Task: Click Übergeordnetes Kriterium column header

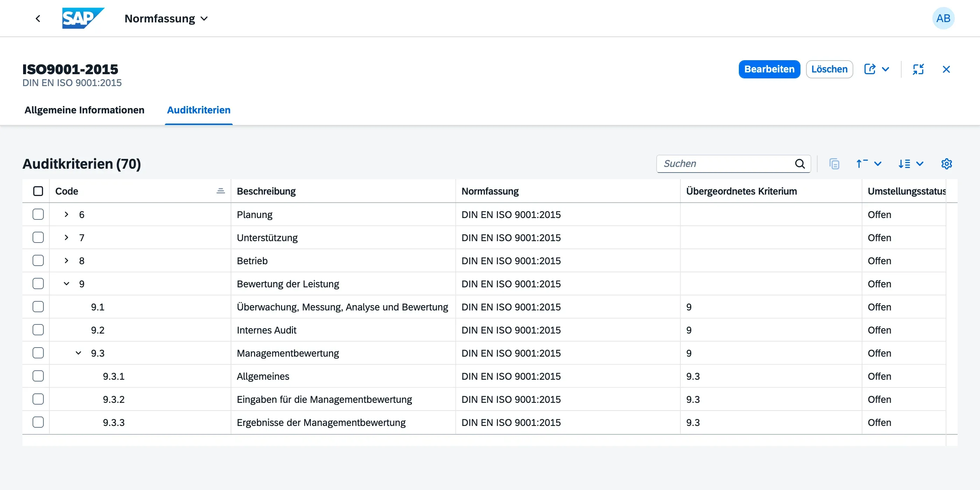Action: click(x=771, y=191)
